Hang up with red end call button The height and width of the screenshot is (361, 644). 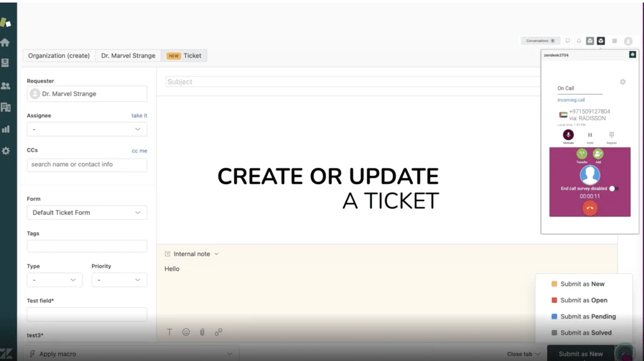590,208
